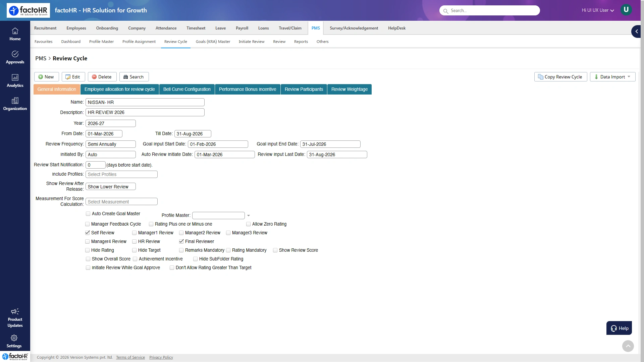
Task: Click the Name input field
Action: pos(145,102)
